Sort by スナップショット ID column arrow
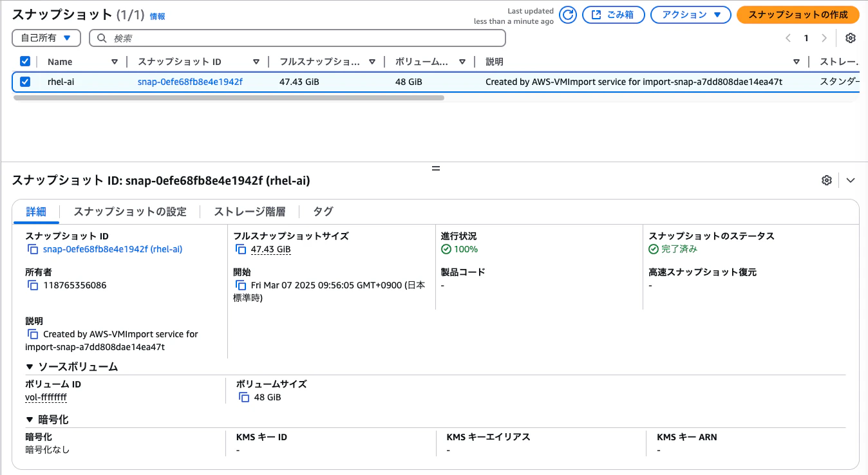 pyautogui.click(x=256, y=62)
